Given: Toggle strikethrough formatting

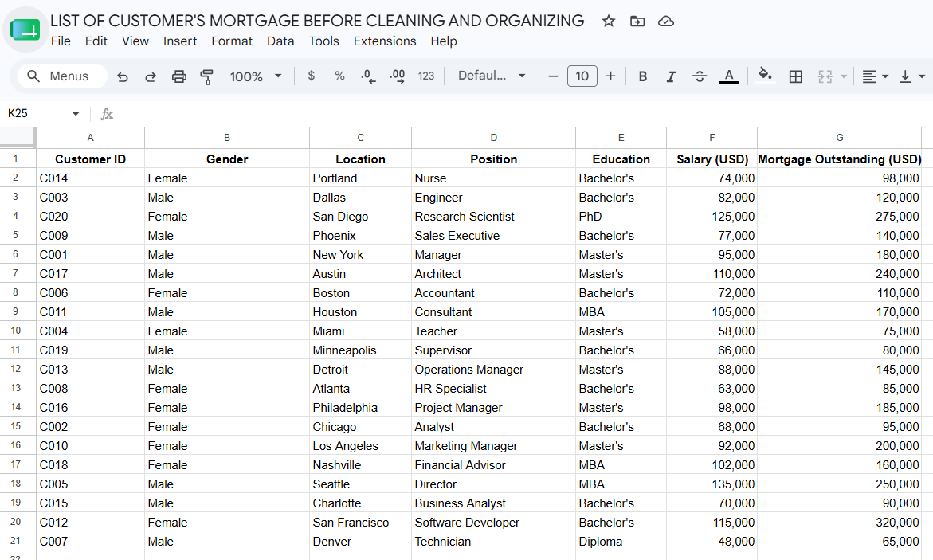Looking at the screenshot, I should coord(700,76).
